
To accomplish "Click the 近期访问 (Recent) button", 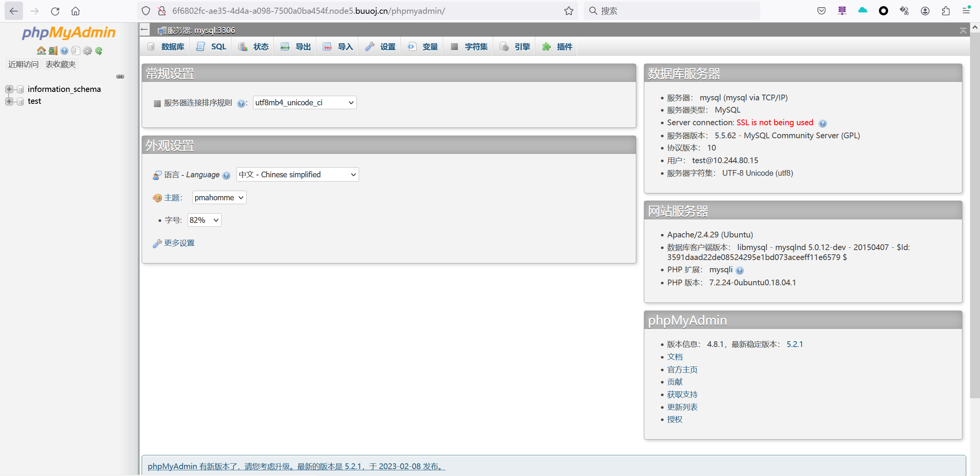I will click(x=23, y=64).
